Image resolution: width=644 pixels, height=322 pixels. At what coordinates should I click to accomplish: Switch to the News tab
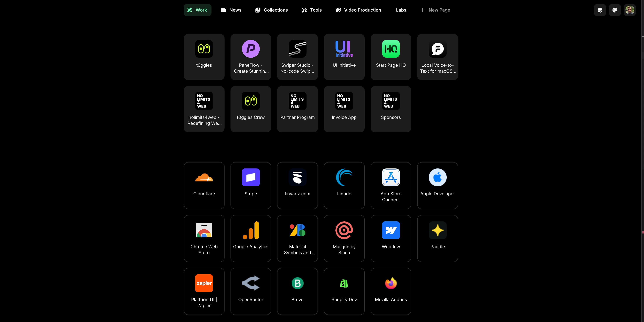(x=231, y=10)
